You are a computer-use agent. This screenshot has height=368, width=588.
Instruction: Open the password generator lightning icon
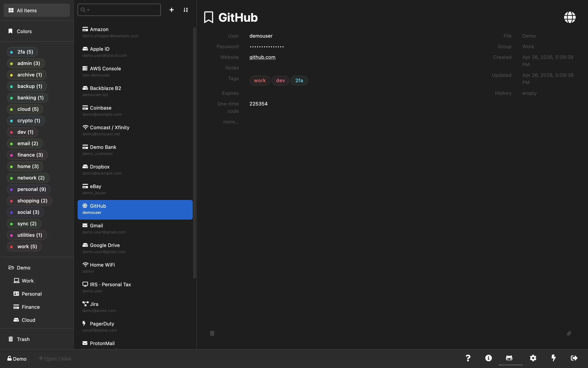553,358
